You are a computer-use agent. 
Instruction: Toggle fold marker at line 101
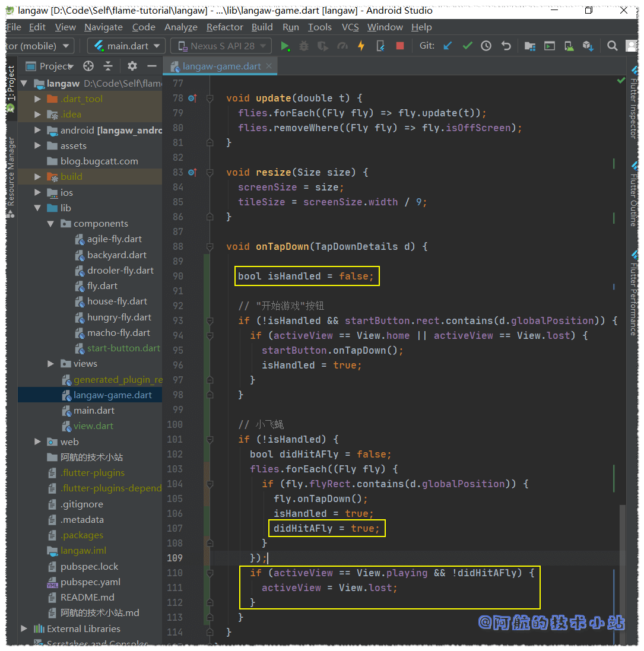210,439
